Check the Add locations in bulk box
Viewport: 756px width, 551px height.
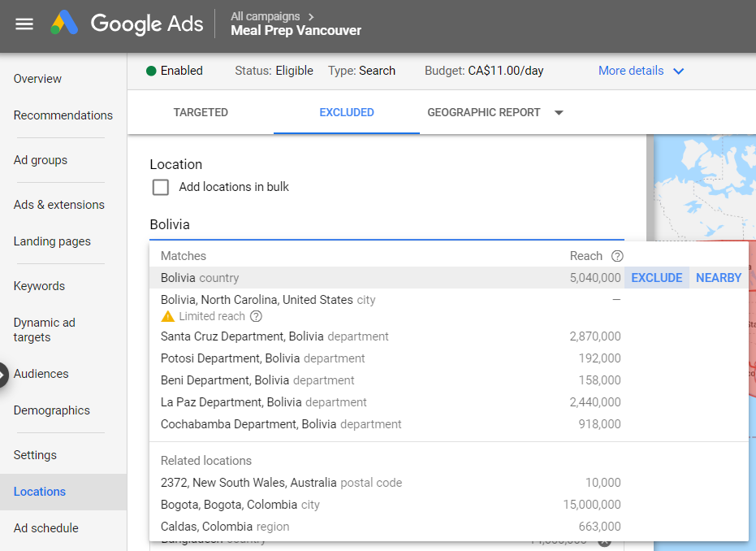(x=161, y=187)
